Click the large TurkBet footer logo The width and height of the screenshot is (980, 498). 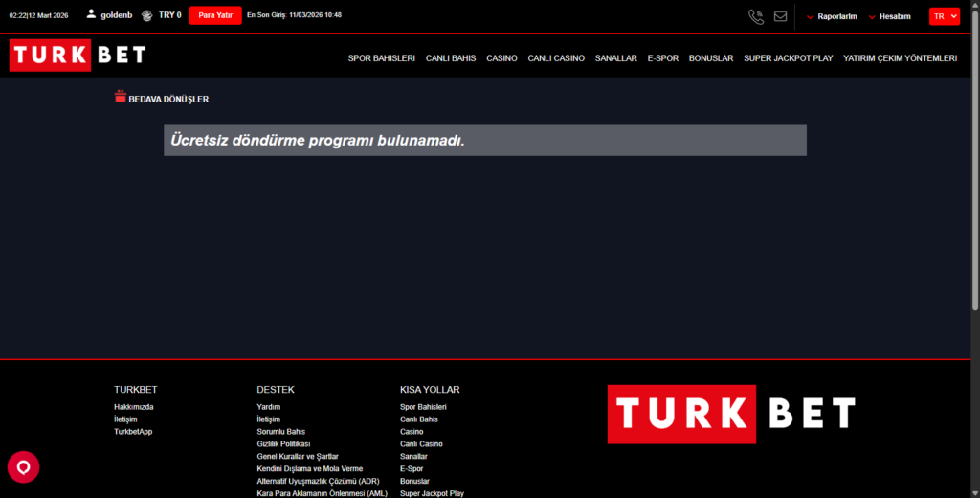coord(731,414)
